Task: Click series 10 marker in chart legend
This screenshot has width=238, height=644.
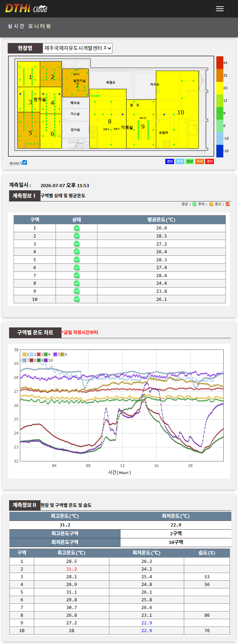Action: [x=46, y=360]
